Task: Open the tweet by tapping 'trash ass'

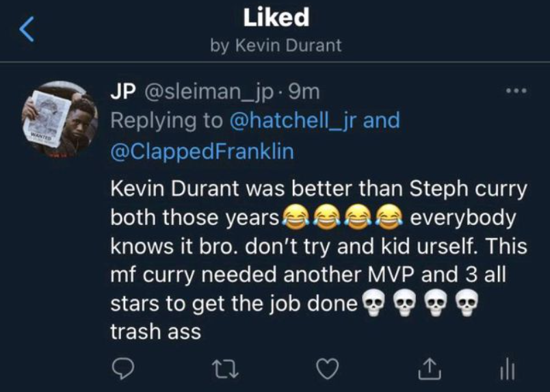Action: [155, 331]
